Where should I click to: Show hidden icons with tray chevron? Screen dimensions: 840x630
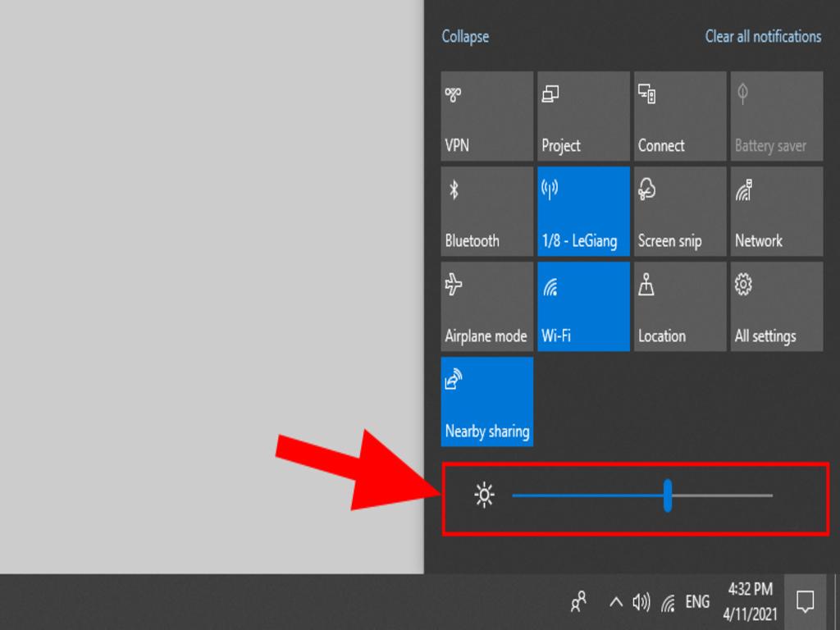[615, 603]
